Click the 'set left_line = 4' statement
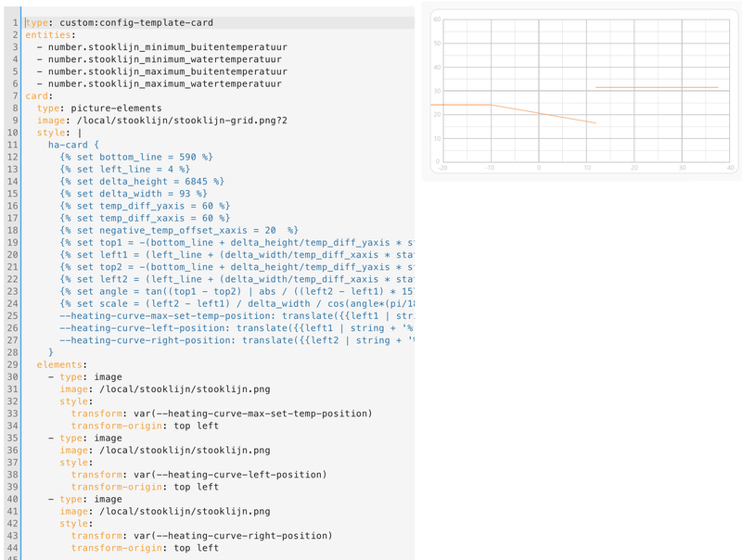The image size is (742, 560). [x=125, y=170]
